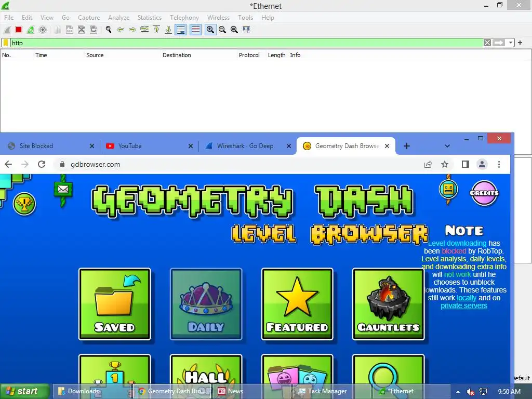Add a filter expression button with plus
The image size is (532, 399).
[520, 43]
